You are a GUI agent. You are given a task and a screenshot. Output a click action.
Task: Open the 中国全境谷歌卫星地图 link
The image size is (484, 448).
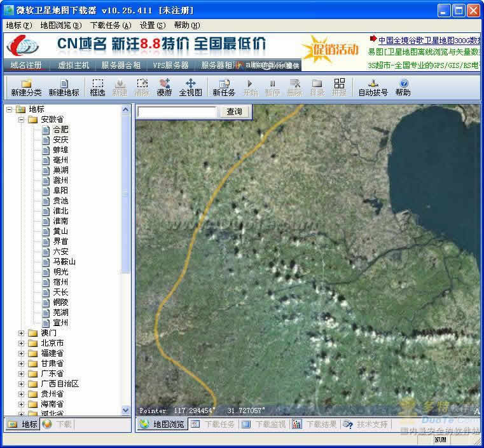tap(429, 41)
